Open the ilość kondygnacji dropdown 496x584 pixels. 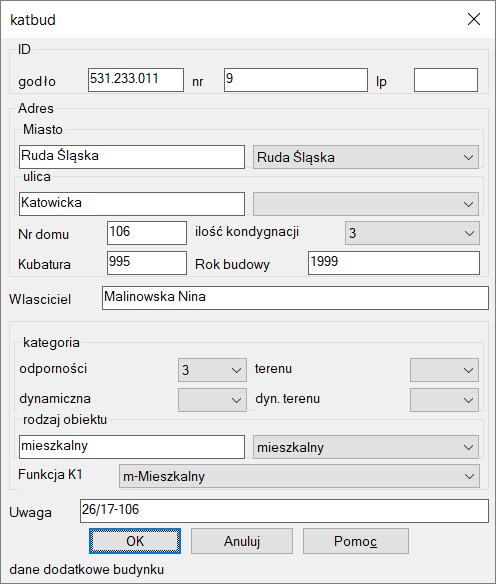tap(412, 233)
